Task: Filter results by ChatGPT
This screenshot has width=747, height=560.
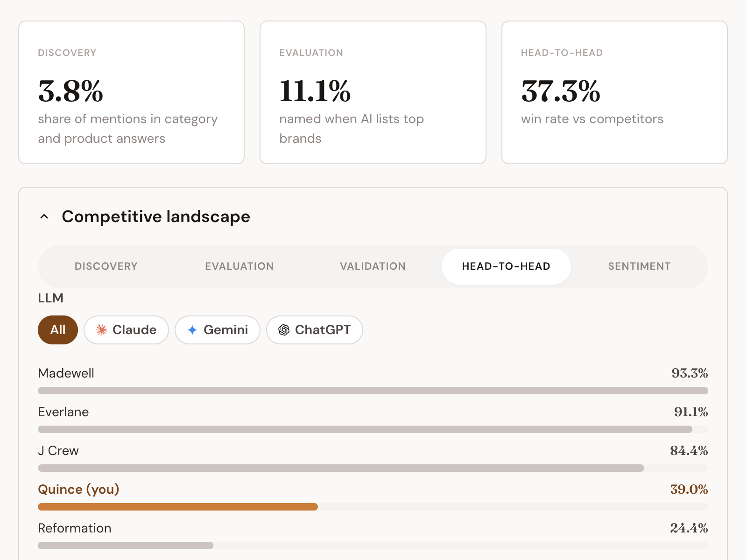Action: tap(315, 330)
